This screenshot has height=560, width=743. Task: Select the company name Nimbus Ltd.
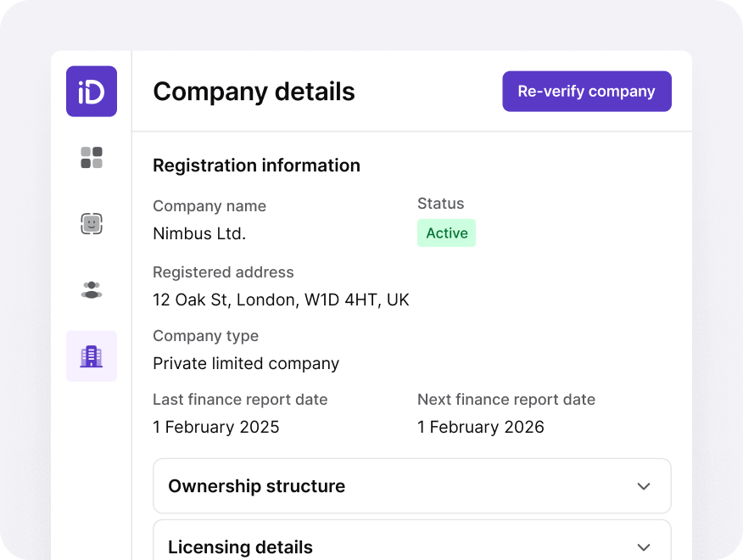click(x=199, y=233)
